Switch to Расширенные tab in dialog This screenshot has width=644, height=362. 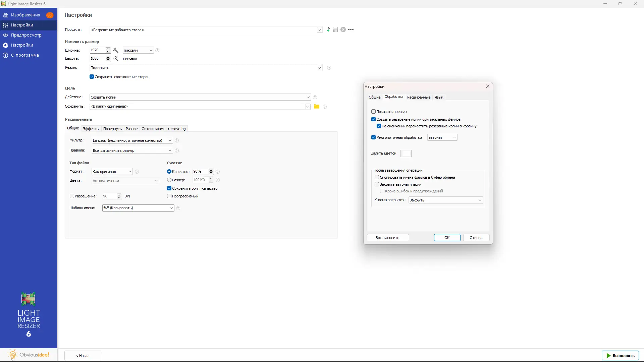click(419, 97)
